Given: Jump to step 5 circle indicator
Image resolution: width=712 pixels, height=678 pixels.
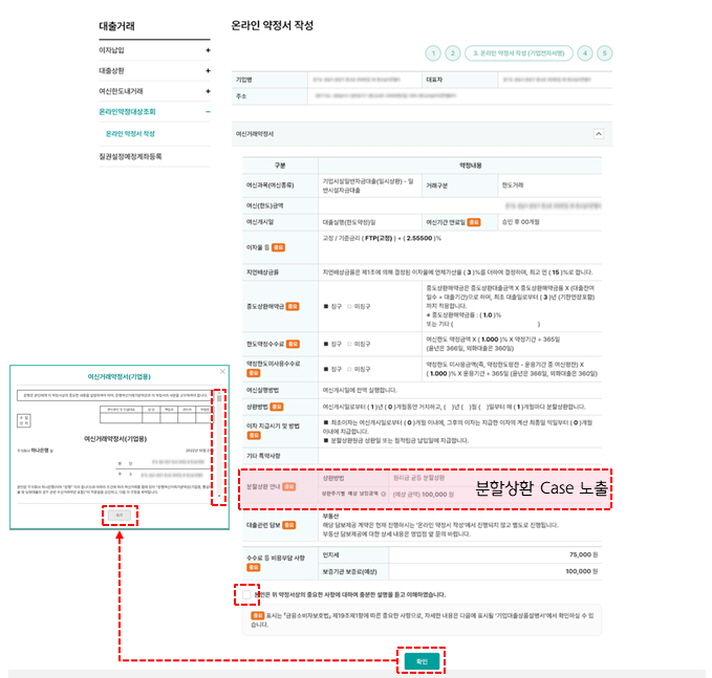Looking at the screenshot, I should [x=605, y=53].
